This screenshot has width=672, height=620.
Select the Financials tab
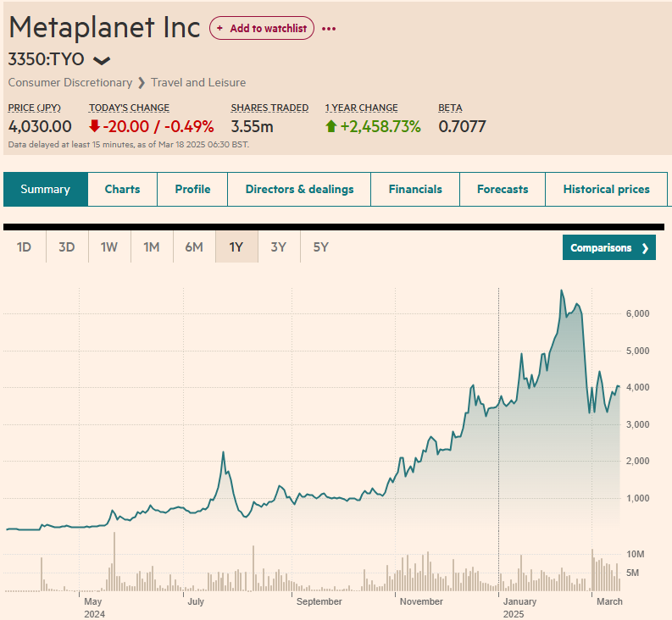415,190
